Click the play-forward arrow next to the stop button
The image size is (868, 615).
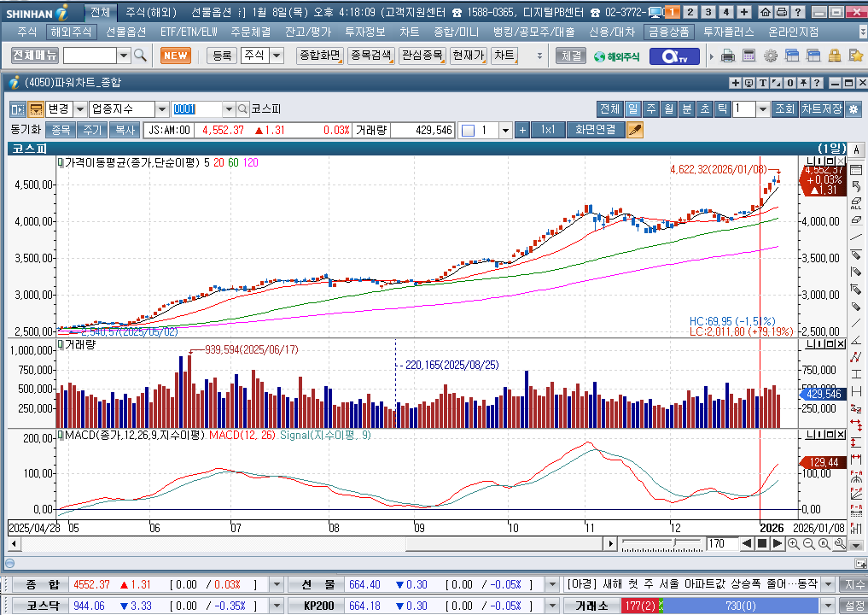(778, 543)
